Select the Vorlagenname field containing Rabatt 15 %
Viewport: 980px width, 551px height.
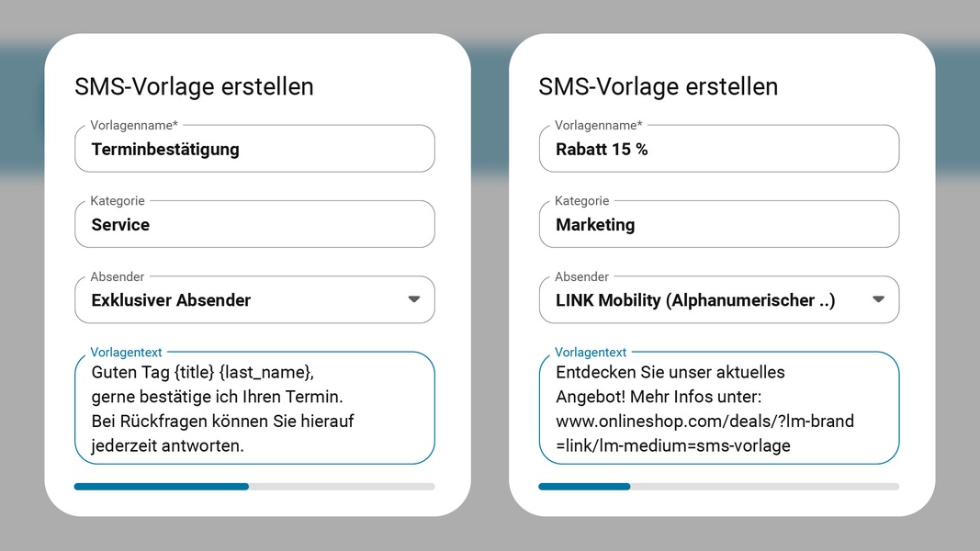[x=719, y=148]
